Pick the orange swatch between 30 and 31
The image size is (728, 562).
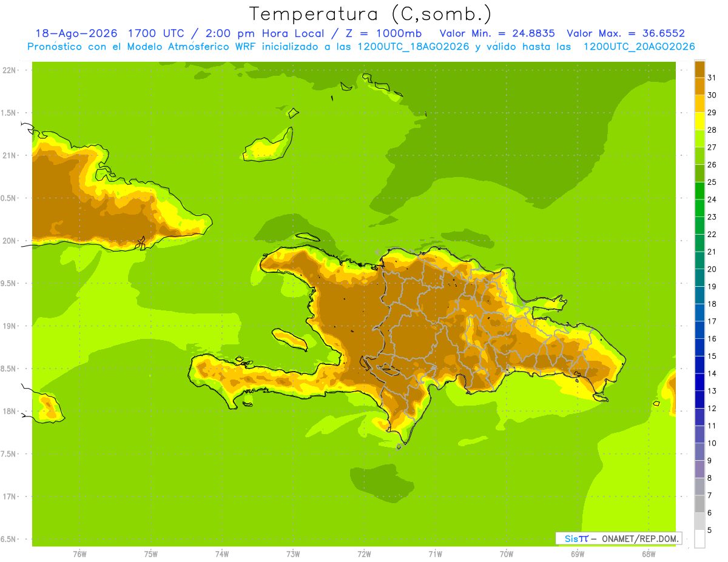(699, 87)
